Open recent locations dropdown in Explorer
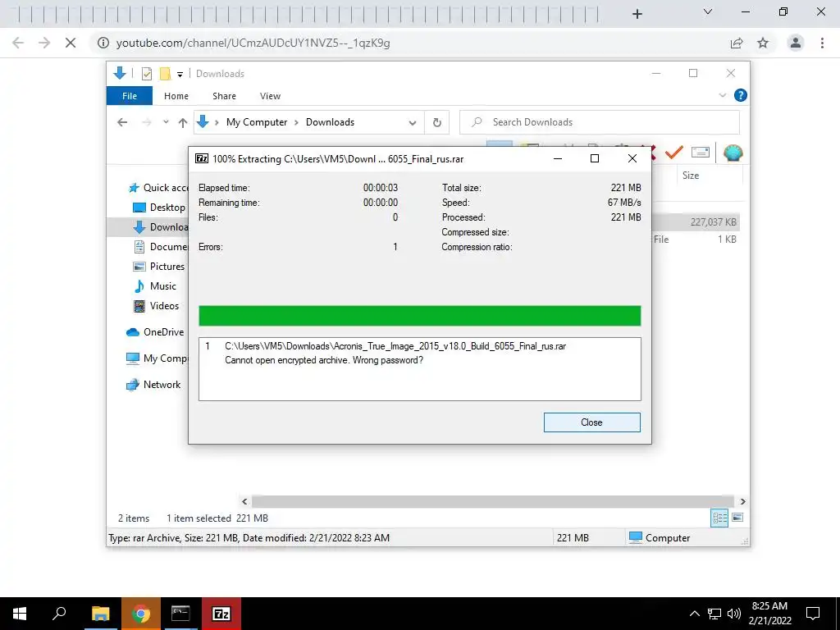Image resolution: width=840 pixels, height=630 pixels. point(166,122)
